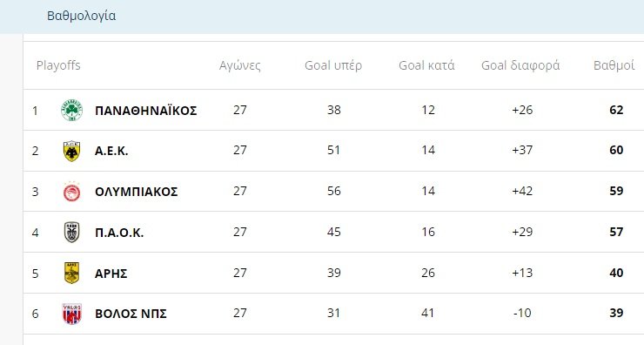Image resolution: width=644 pixels, height=345 pixels.
Task: Sort by the Βαθμοί column header
Action: (614, 65)
